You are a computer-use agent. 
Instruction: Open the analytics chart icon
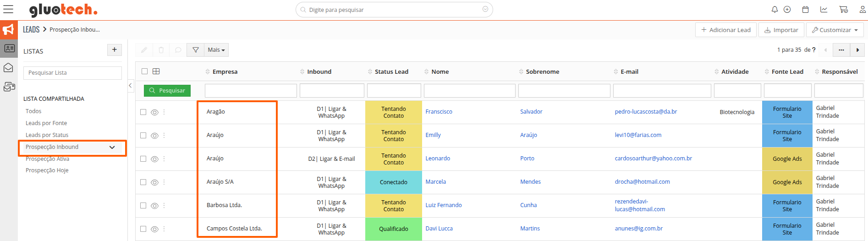click(x=824, y=10)
